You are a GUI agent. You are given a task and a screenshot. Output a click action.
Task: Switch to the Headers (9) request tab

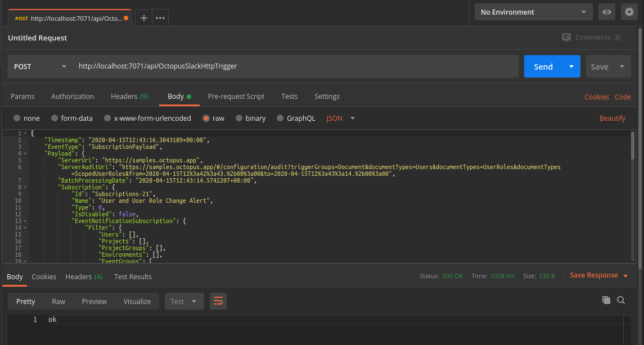(129, 97)
